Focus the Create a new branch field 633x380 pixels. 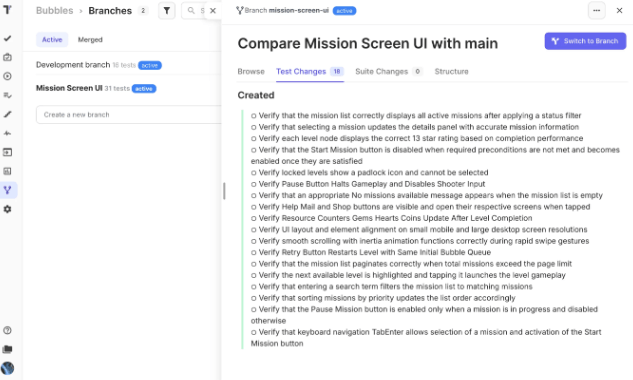[x=128, y=115]
